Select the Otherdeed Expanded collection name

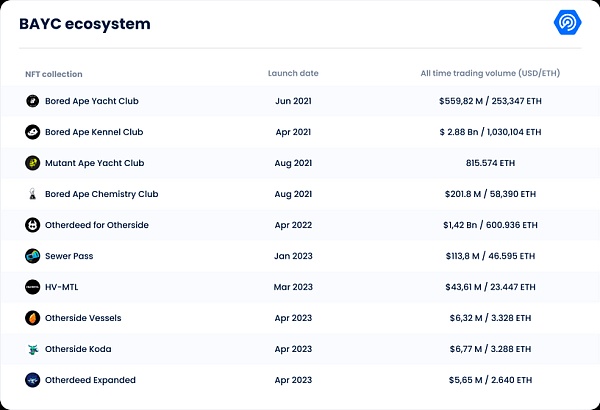click(90, 380)
